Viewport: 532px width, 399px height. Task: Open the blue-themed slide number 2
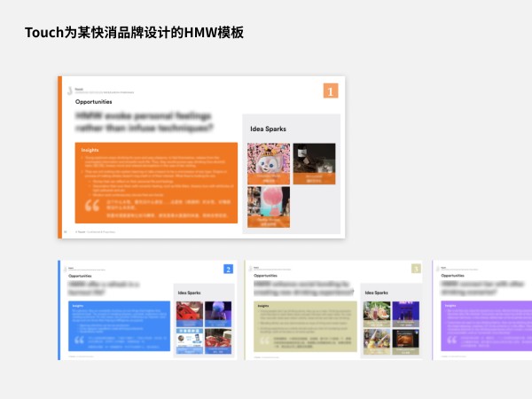tap(146, 310)
